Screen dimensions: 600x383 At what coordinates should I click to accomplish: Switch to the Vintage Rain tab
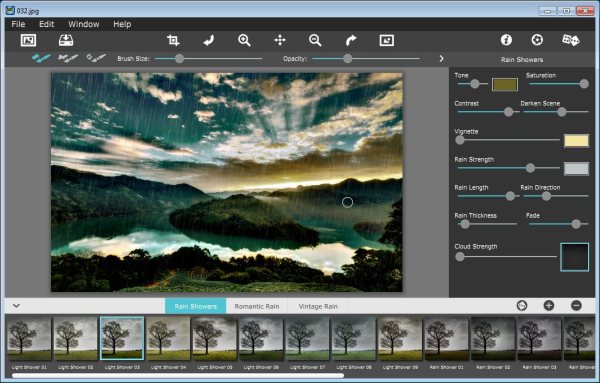pos(318,306)
